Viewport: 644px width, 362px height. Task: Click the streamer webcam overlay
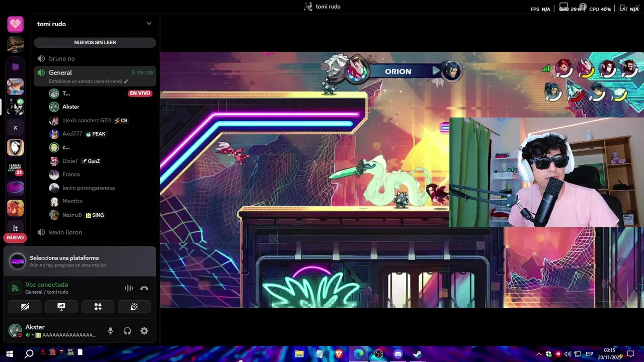point(546,172)
